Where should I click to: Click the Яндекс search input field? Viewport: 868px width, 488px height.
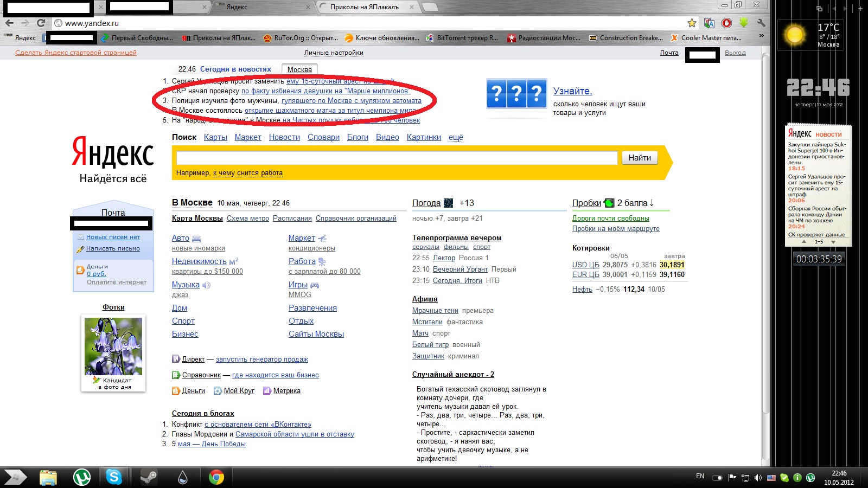[397, 158]
